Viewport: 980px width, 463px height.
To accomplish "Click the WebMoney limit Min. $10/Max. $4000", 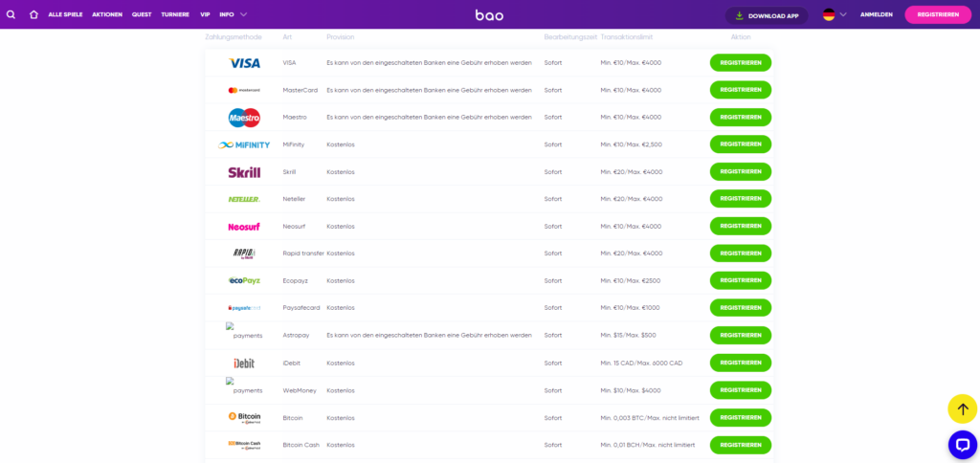I will (631, 390).
